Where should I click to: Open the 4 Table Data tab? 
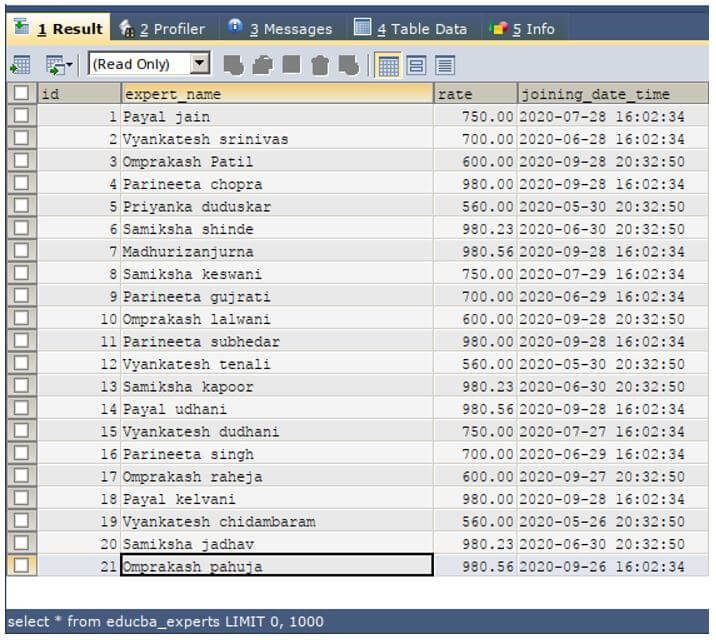coord(411,28)
